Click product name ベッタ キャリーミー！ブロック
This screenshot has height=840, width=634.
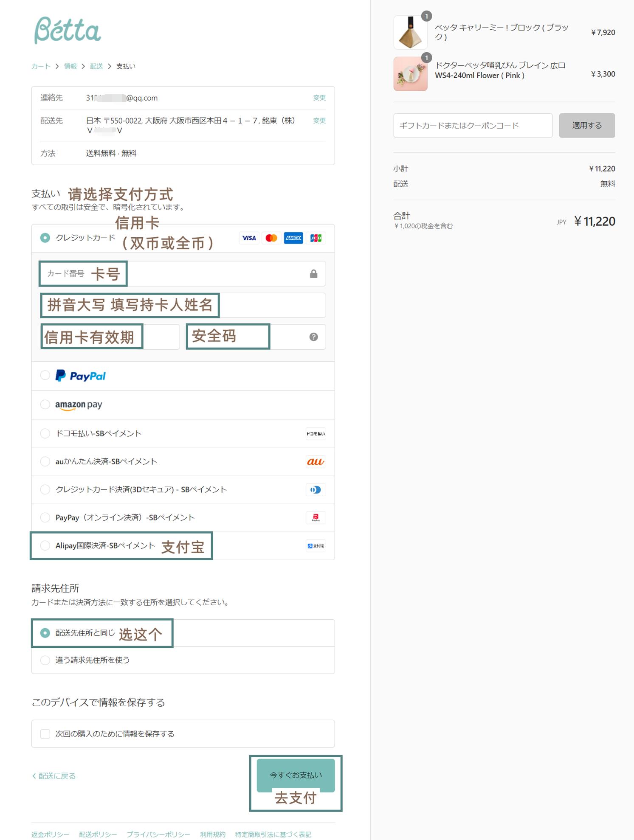(502, 32)
